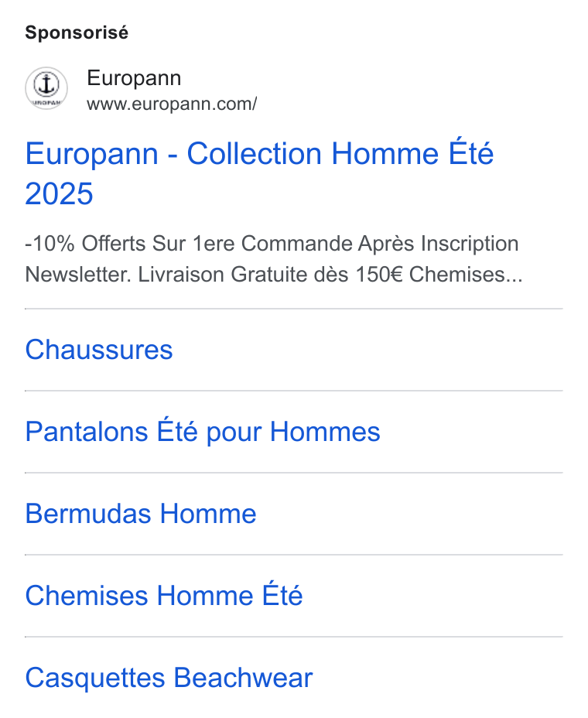Choose the Casquettes Beachwear sitelink
Screen dimensions: 588x718
click(169, 678)
